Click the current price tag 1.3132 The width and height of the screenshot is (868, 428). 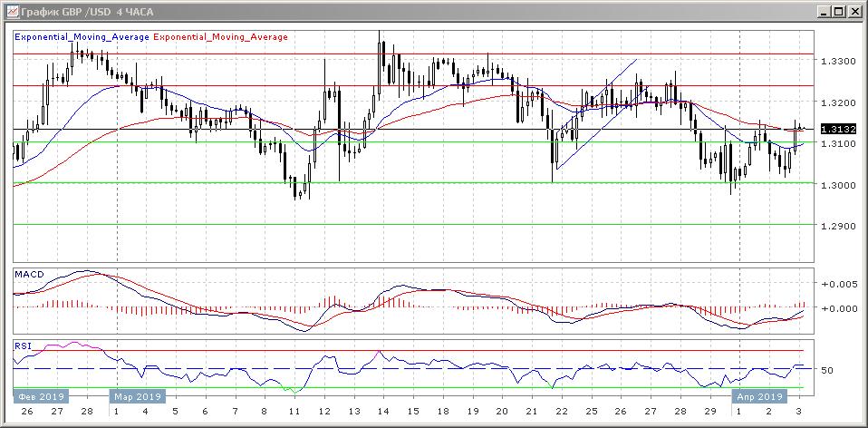tap(831, 130)
